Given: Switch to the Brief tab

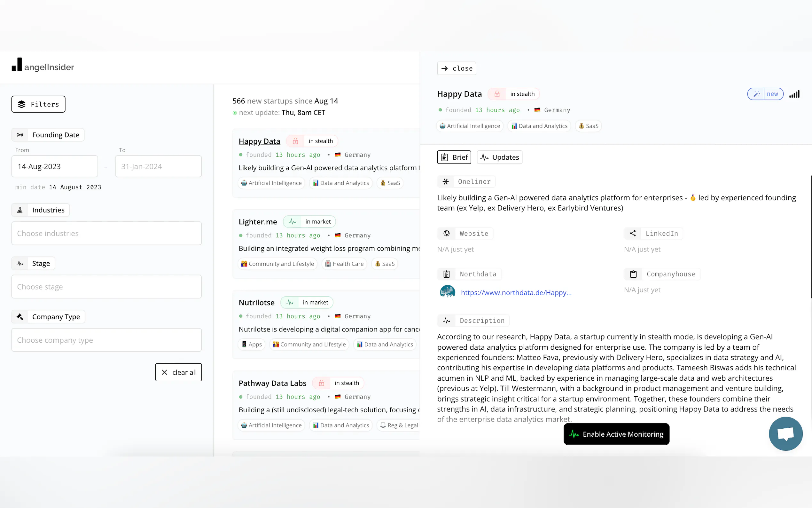Looking at the screenshot, I should pos(454,157).
